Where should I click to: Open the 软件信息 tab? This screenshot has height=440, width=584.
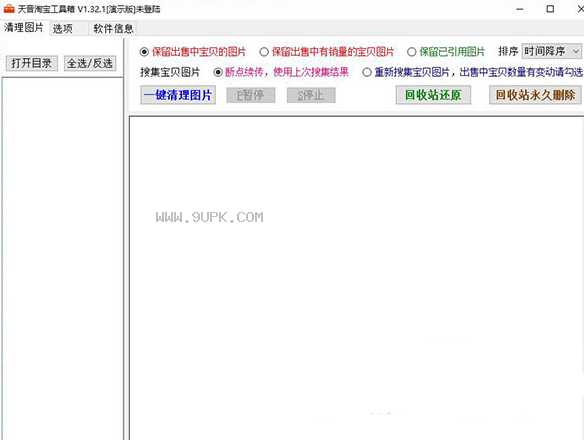(113, 28)
